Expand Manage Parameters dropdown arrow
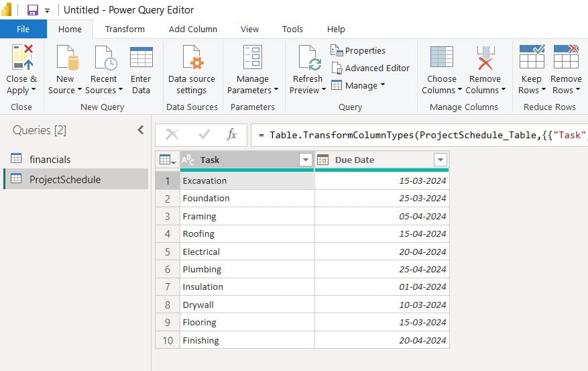The image size is (588, 371). point(276,89)
